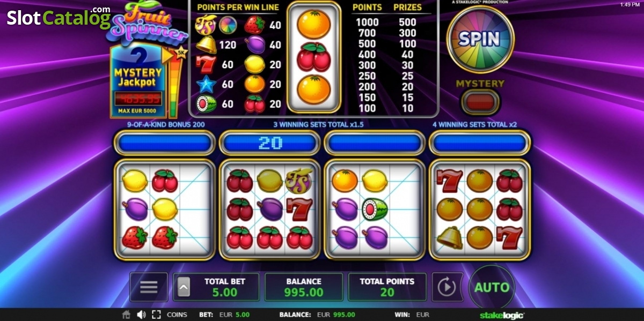The width and height of the screenshot is (644, 321).
Task: Go to the home icon in the status bar
Action: point(126,315)
